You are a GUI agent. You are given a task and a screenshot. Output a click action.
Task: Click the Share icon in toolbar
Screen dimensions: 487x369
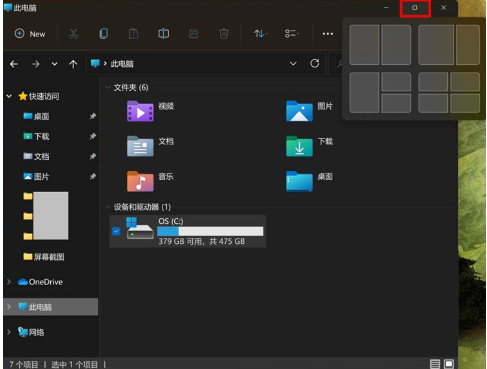[x=193, y=34]
